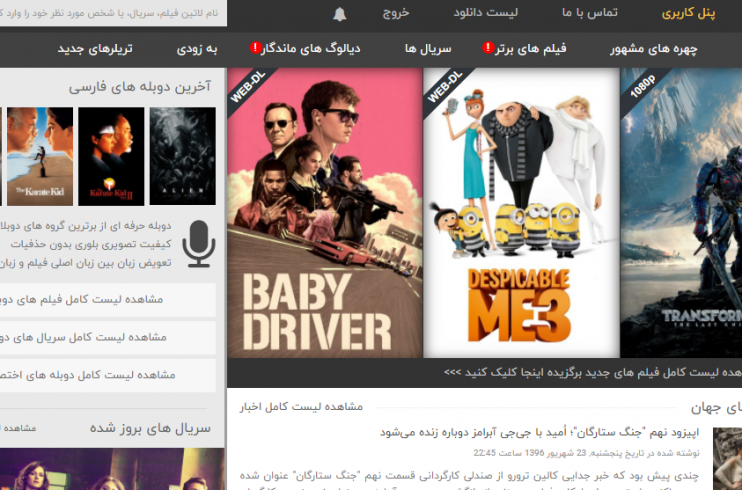Open the news article thumbnail image

[727, 459]
